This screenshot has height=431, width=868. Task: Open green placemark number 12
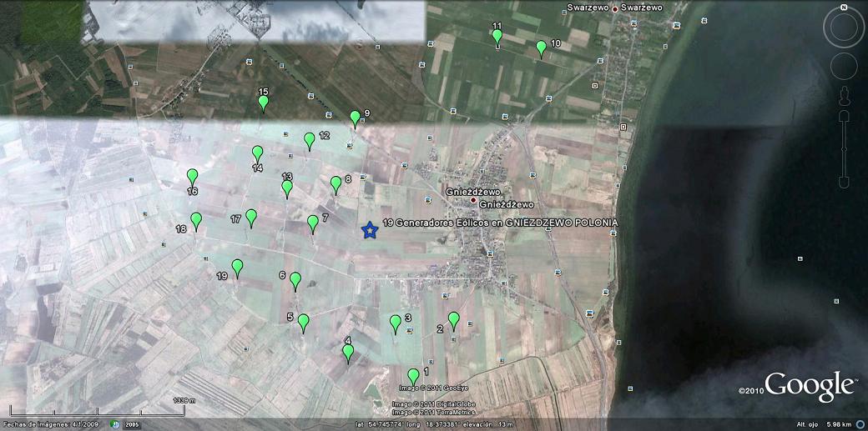click(310, 141)
